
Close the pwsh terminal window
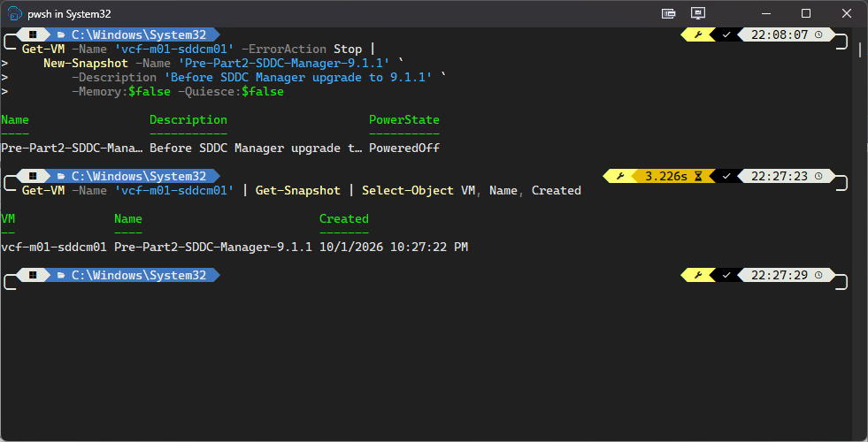tap(847, 14)
